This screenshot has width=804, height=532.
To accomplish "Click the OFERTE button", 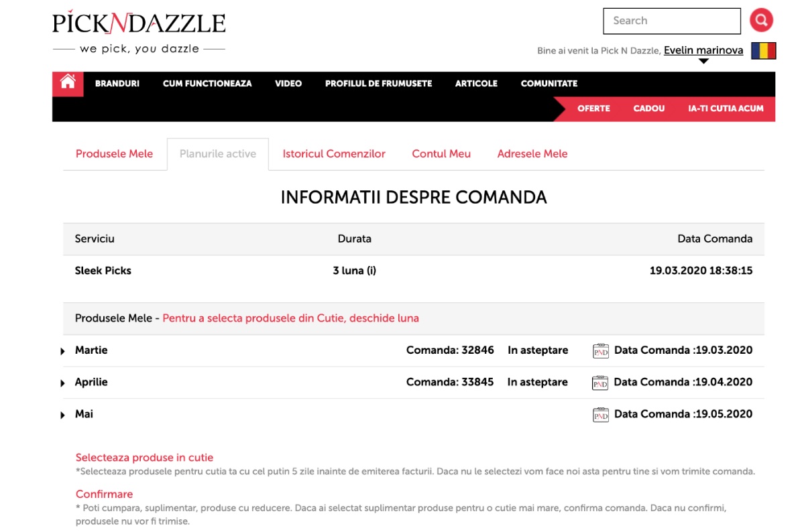I will coord(593,109).
